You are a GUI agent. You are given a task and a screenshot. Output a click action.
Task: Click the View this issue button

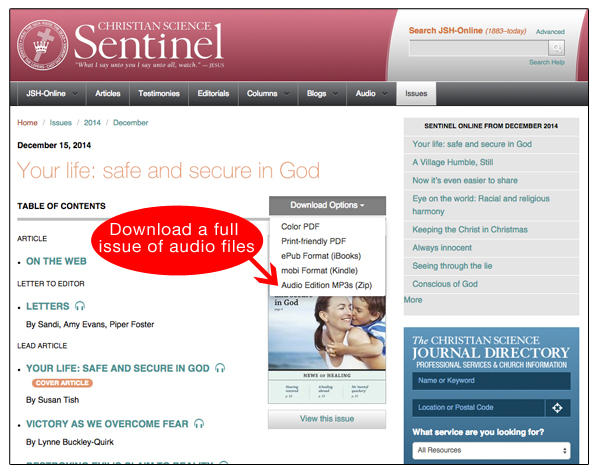[x=327, y=419]
